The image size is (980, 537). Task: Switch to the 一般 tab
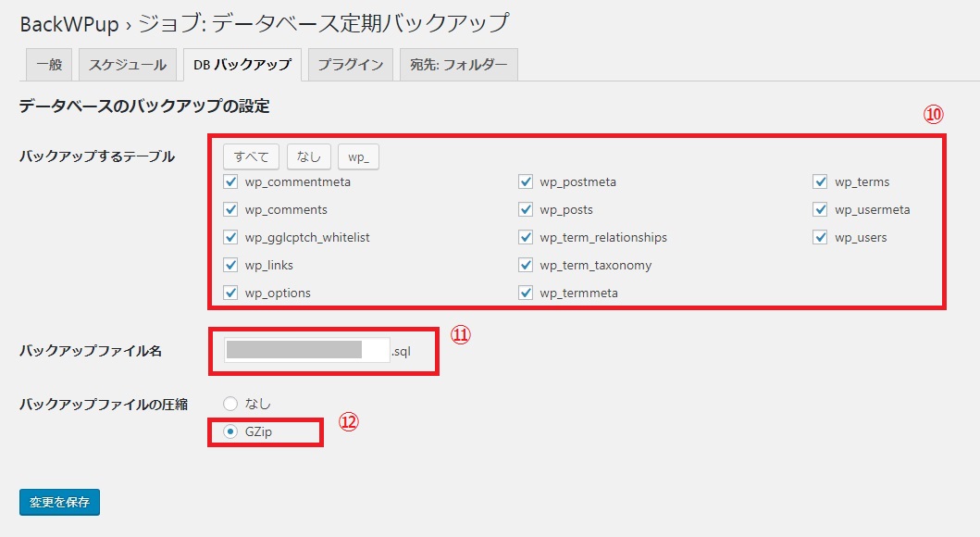coord(49,65)
